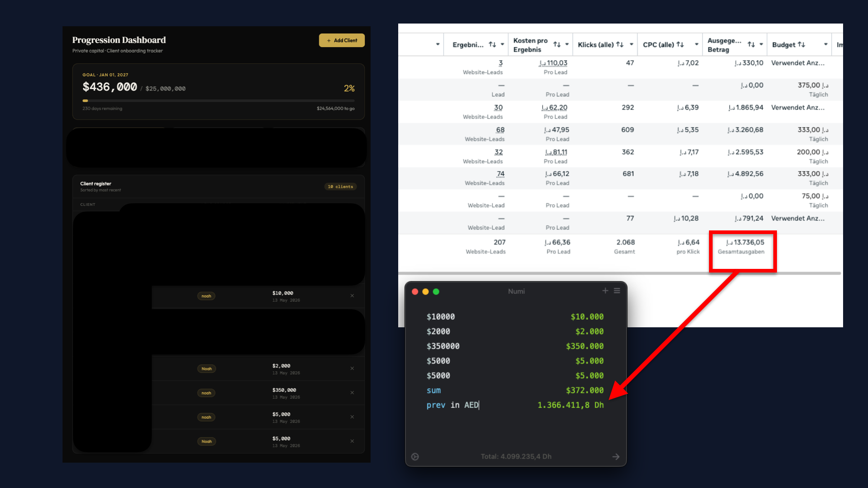Click cost value 62,20 pro Lead

[x=554, y=108]
